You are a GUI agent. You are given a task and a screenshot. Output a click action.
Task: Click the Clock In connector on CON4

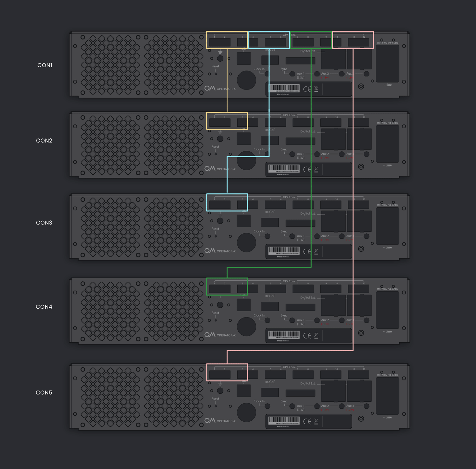coord(268,320)
